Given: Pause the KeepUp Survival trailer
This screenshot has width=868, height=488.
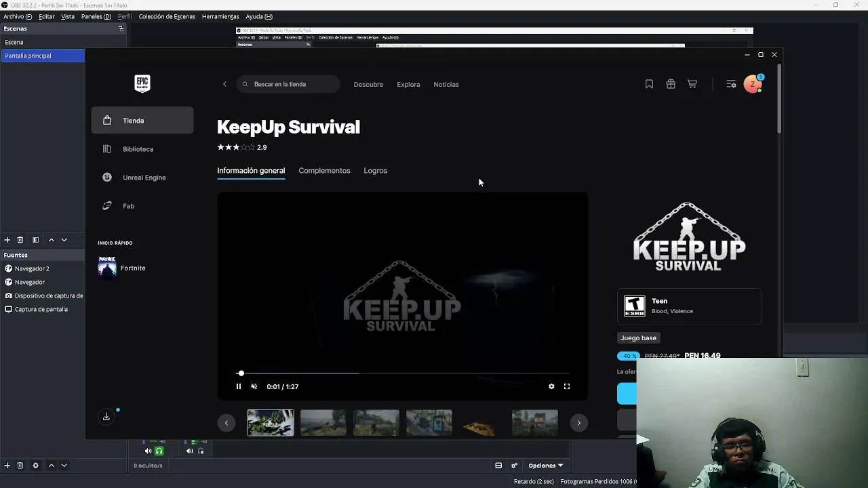Looking at the screenshot, I should [239, 386].
